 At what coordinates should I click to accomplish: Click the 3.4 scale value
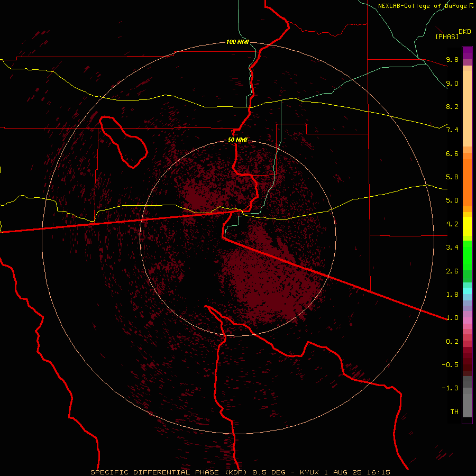point(452,248)
